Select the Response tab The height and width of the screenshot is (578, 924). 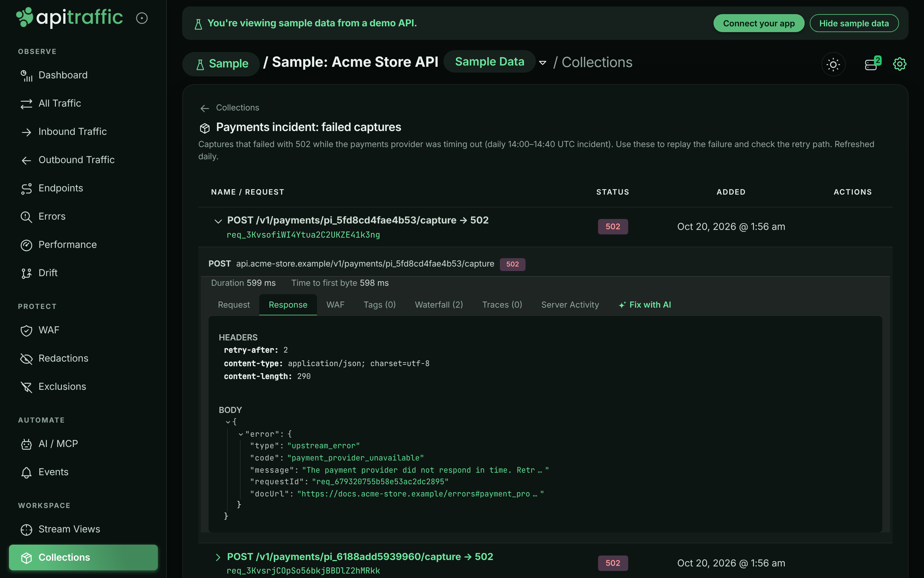tap(288, 305)
